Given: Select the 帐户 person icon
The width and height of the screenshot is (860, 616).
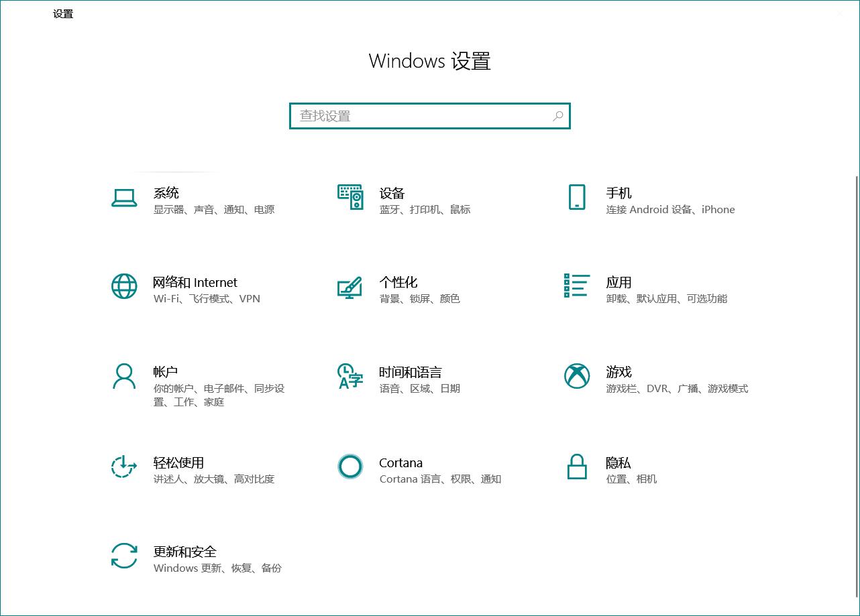Looking at the screenshot, I should coord(124,377).
